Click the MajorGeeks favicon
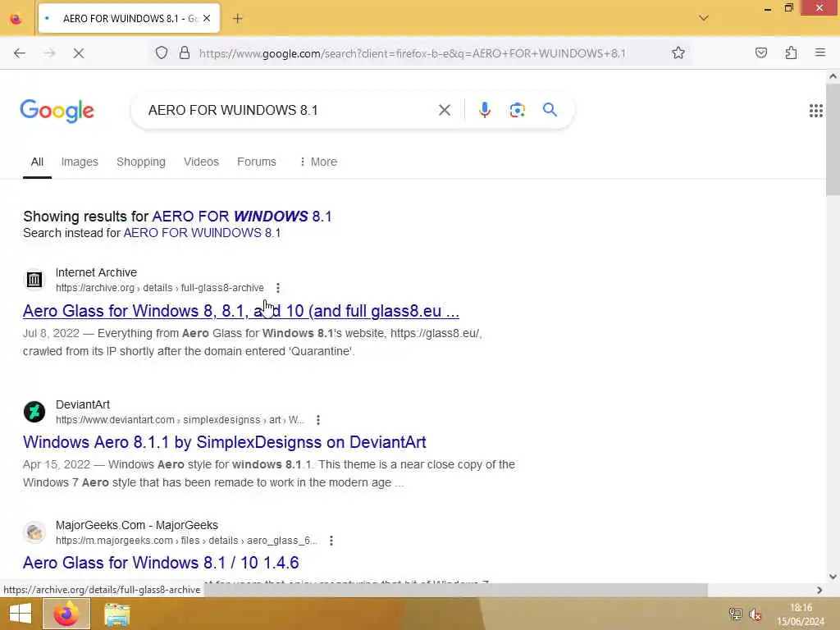840x630 pixels. pos(34,532)
